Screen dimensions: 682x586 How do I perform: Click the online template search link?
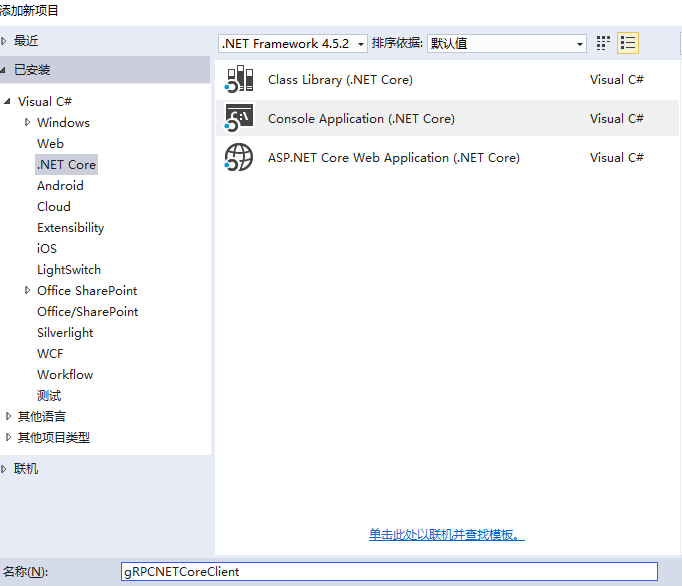[x=447, y=535]
